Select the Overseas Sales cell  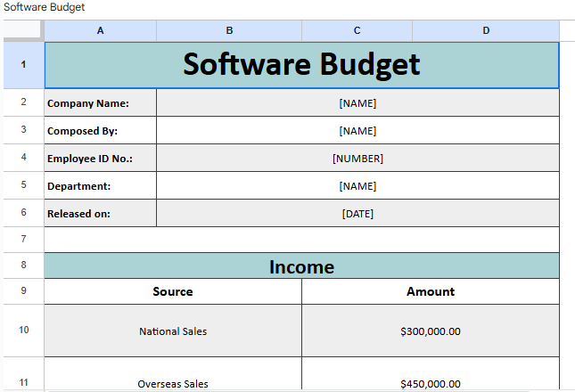[173, 383]
